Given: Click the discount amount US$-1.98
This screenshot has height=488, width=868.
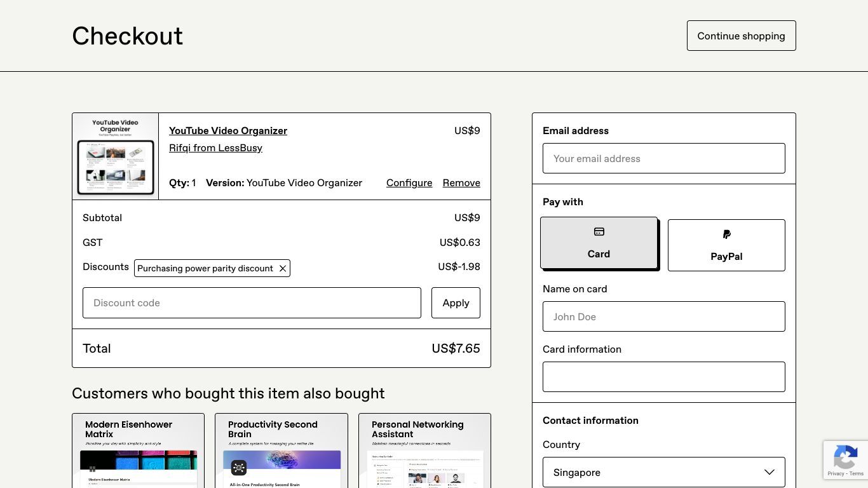Looking at the screenshot, I should (459, 266).
